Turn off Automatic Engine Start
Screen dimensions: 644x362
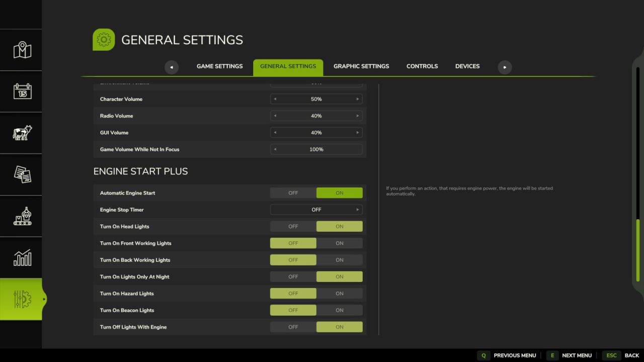(x=293, y=193)
